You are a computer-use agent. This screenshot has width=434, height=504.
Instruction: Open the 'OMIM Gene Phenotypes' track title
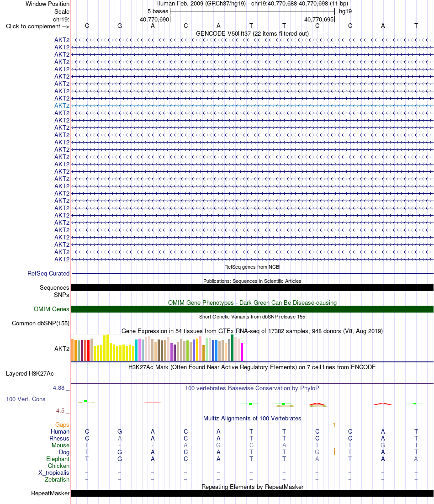(252, 302)
